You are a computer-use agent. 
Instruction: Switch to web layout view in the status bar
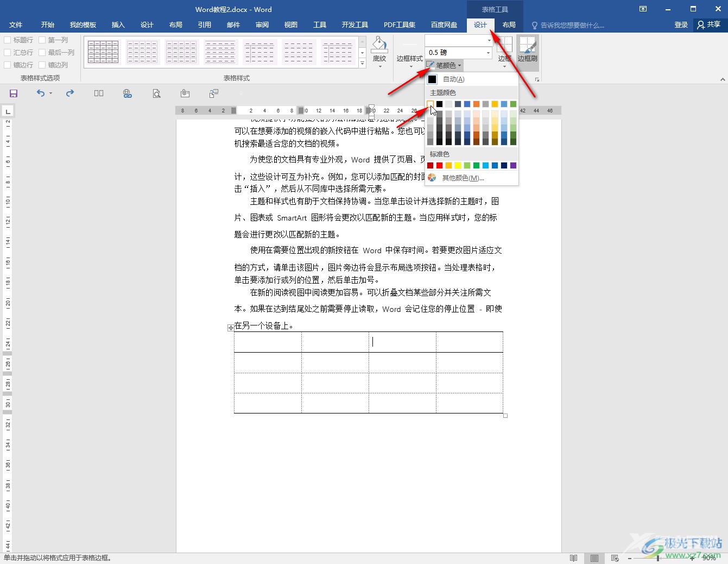point(615,558)
